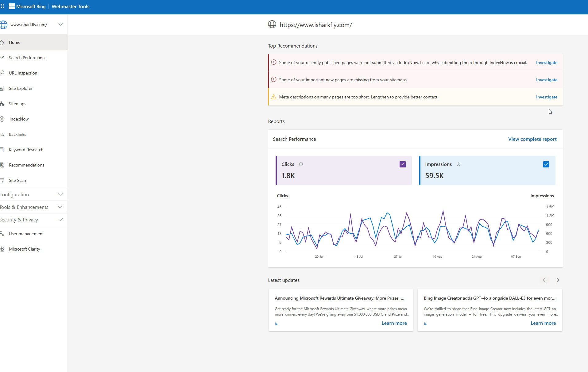Click the Recommendations icon
The image size is (588, 372).
pos(2,165)
